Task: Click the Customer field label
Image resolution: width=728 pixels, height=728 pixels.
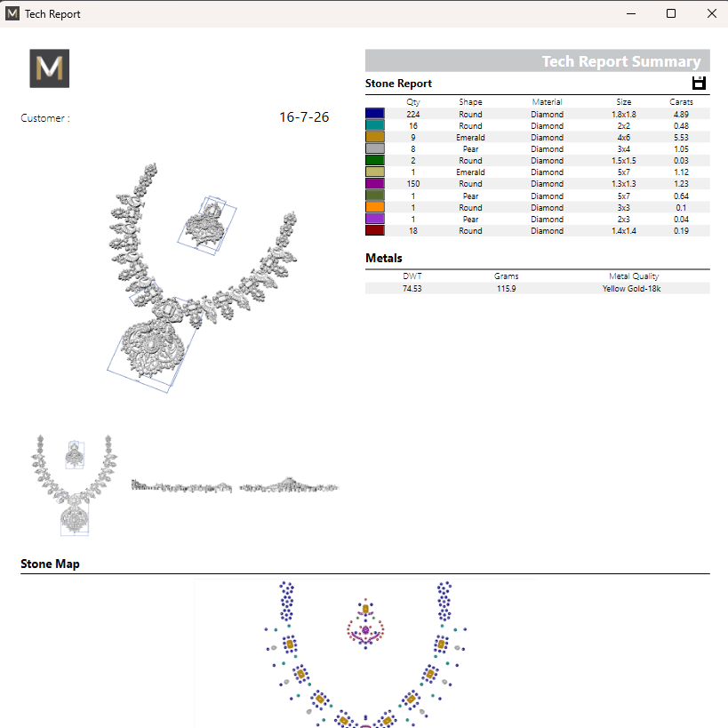Action: (45, 118)
